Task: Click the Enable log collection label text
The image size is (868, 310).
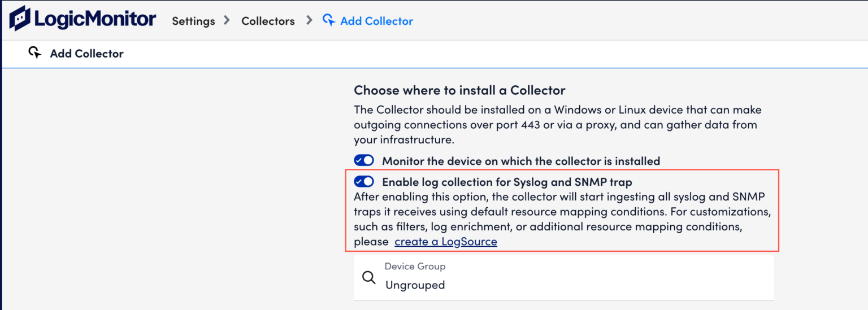Action: (x=507, y=182)
